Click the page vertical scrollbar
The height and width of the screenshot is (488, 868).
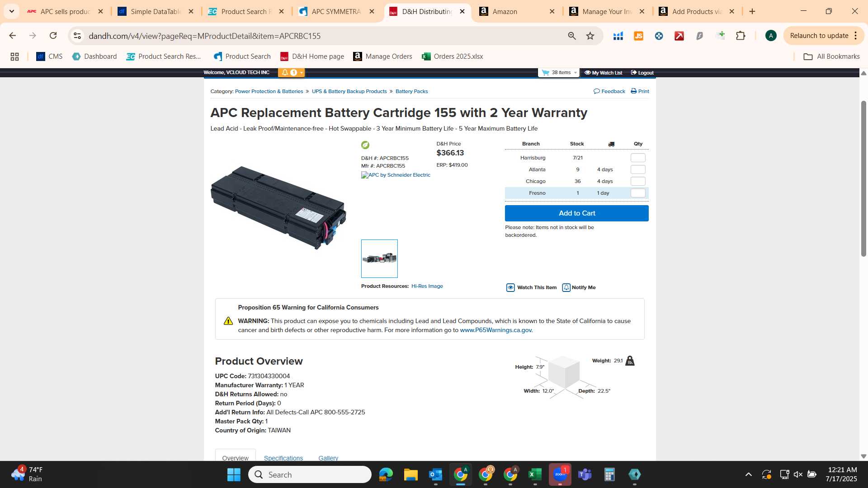point(863,178)
